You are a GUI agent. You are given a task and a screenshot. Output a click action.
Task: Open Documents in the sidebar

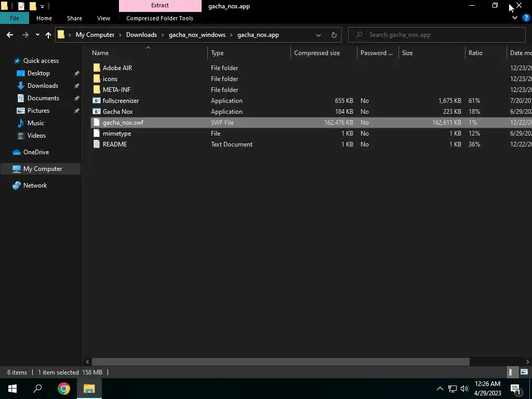pos(43,98)
